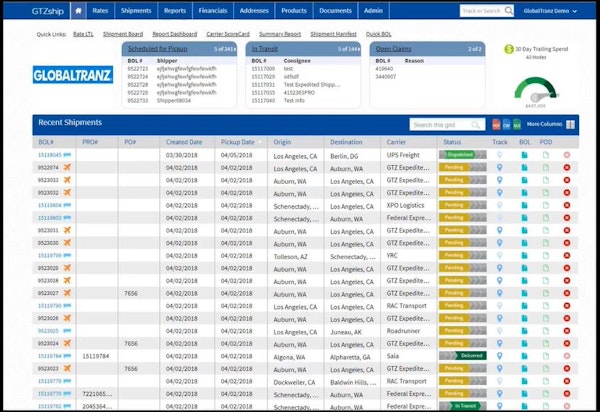
Task: Track shipment 9523031 map pin icon
Action: [499, 230]
